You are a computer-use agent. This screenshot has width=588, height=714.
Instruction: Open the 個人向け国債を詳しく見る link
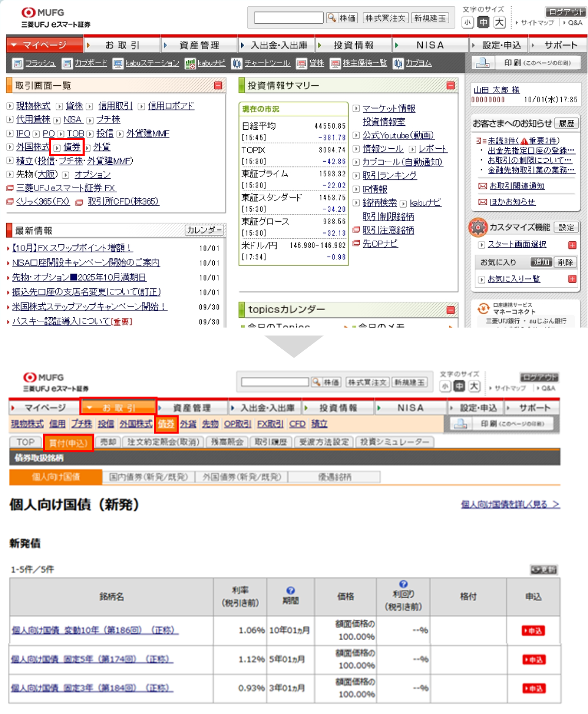pyautogui.click(x=510, y=504)
